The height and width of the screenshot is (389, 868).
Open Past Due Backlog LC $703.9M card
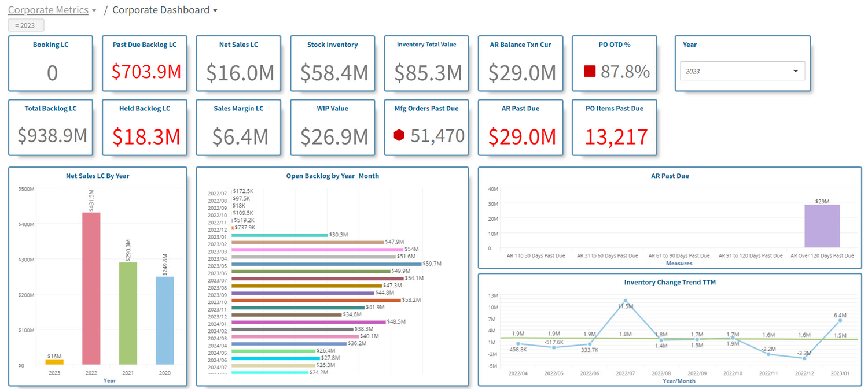(145, 64)
